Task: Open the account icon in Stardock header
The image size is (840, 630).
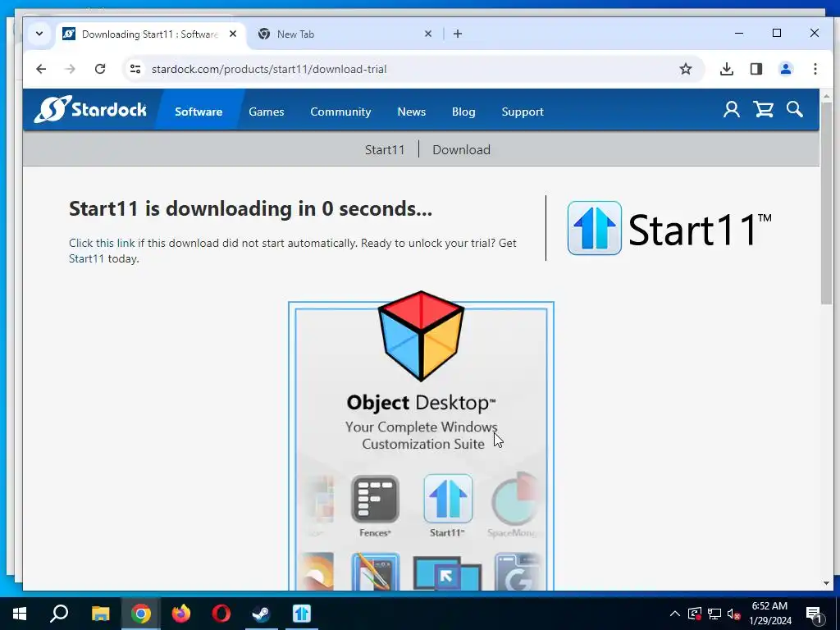Action: click(731, 110)
